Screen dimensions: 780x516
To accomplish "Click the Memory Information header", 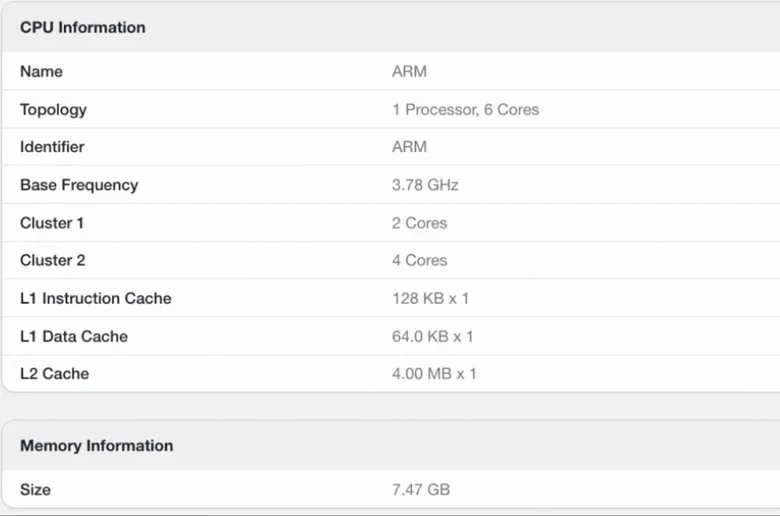I will click(x=97, y=446).
